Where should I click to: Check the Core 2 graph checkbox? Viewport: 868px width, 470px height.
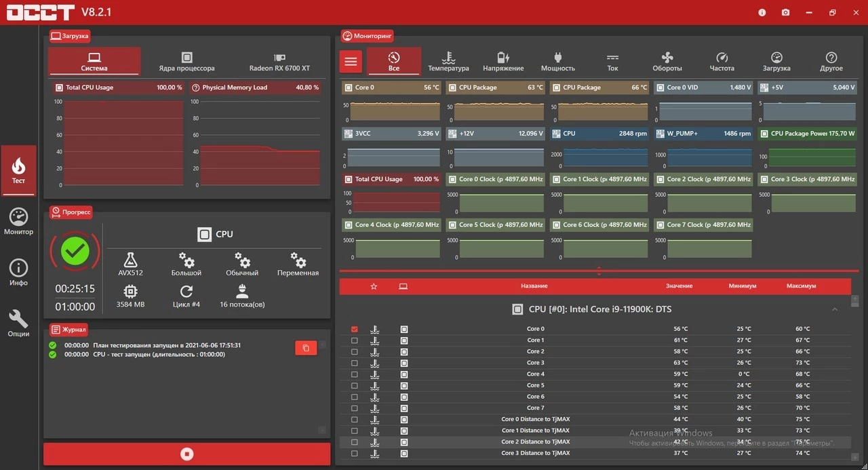[x=354, y=351]
